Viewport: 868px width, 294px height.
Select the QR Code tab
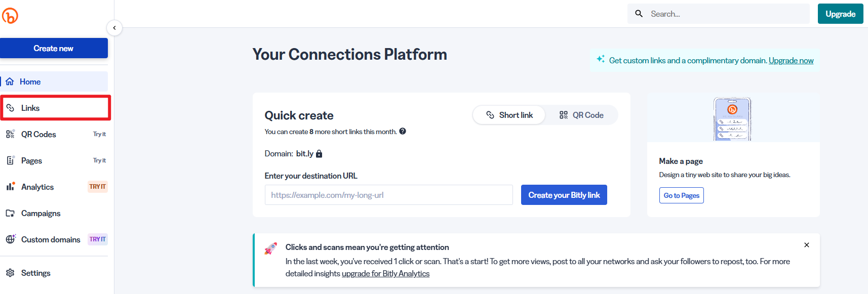pos(581,115)
